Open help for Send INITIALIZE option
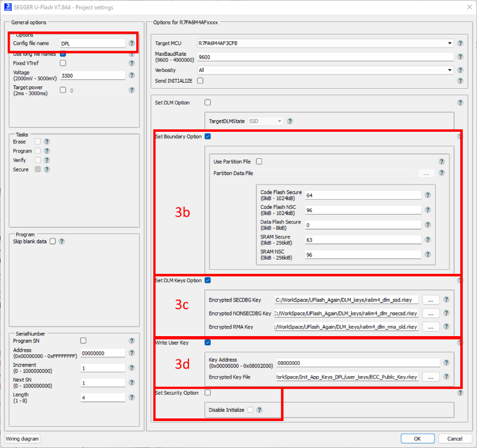Screen dimensions: 477x448 460,80
